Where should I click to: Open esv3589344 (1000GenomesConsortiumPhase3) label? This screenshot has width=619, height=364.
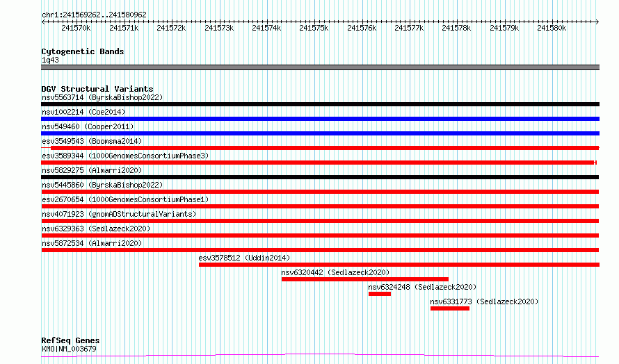click(x=125, y=156)
